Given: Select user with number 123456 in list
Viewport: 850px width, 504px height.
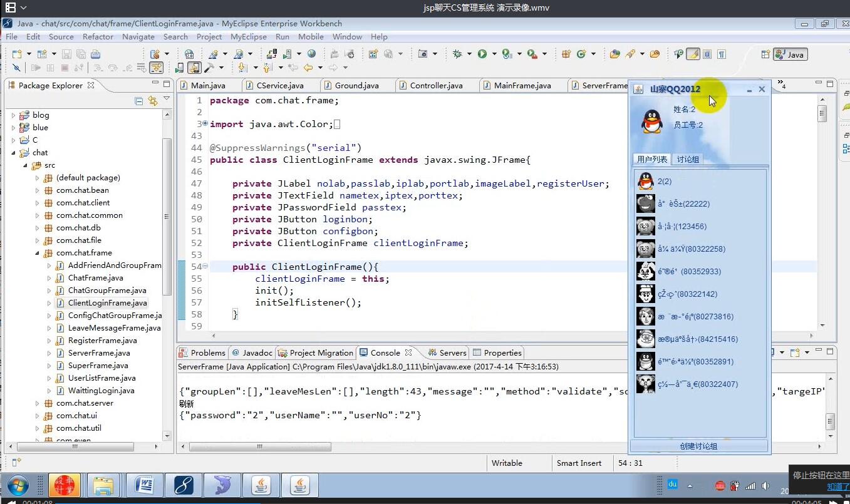Looking at the screenshot, I should [700, 226].
